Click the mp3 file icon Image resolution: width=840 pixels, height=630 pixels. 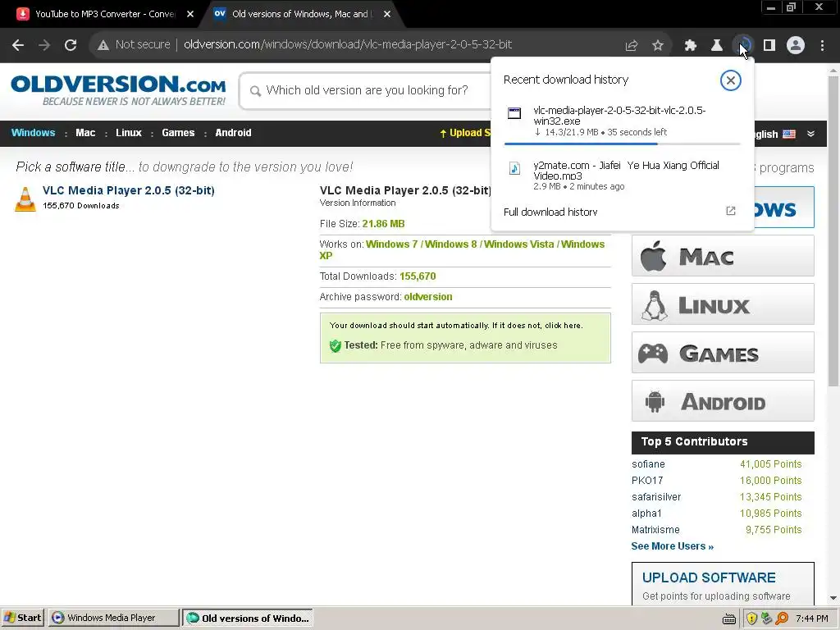pos(514,168)
